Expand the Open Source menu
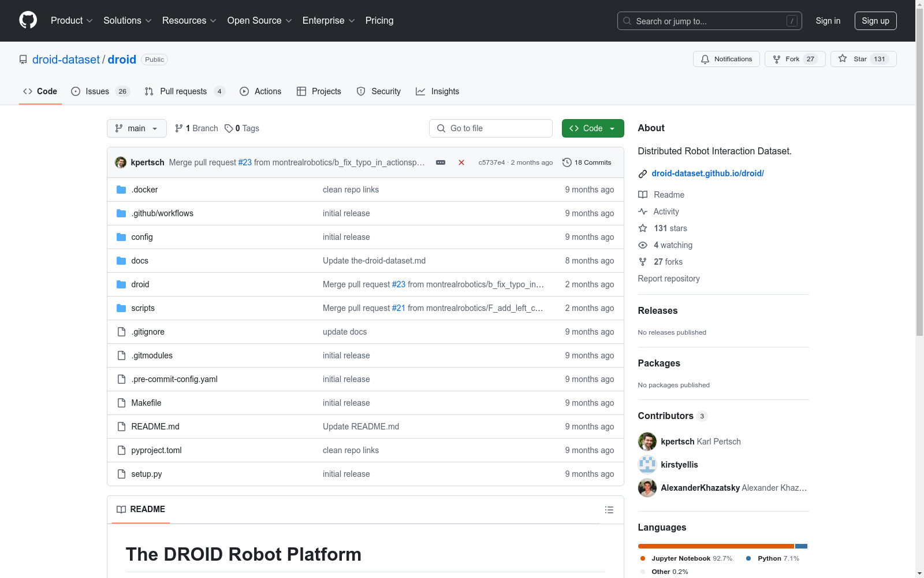The width and height of the screenshot is (924, 578). click(260, 21)
